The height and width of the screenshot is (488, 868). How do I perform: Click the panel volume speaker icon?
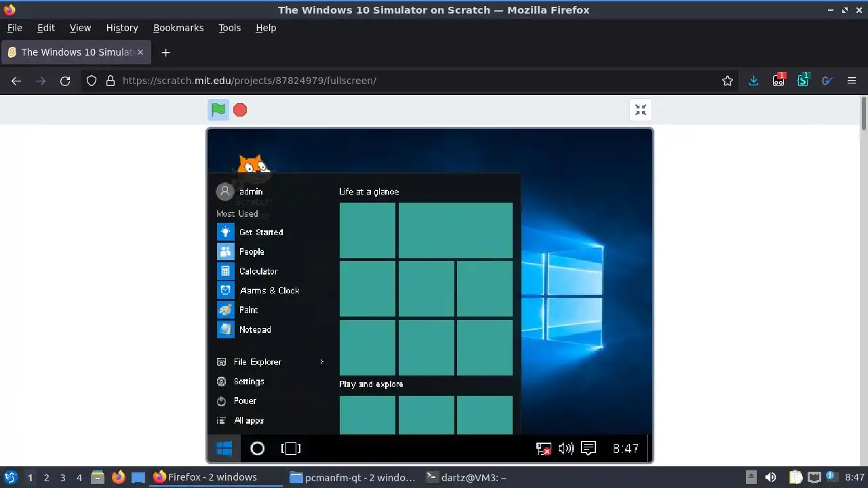770,477
